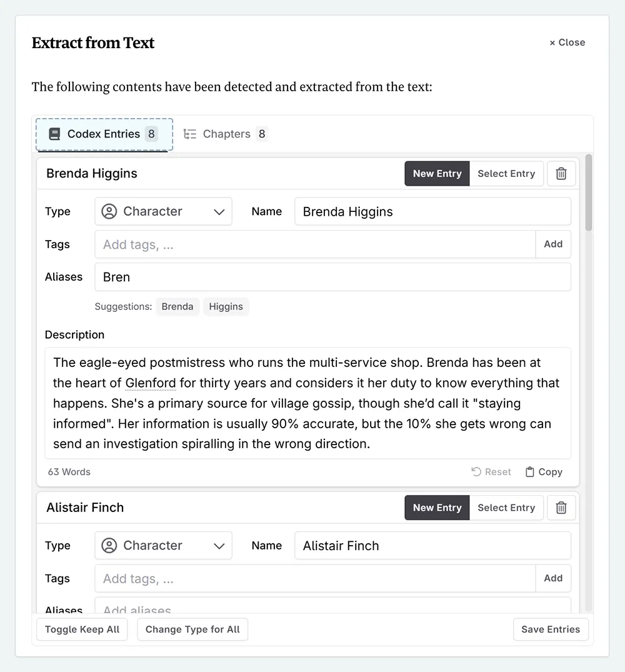Switch to the Chapters tab
The image size is (625, 672).
(226, 134)
